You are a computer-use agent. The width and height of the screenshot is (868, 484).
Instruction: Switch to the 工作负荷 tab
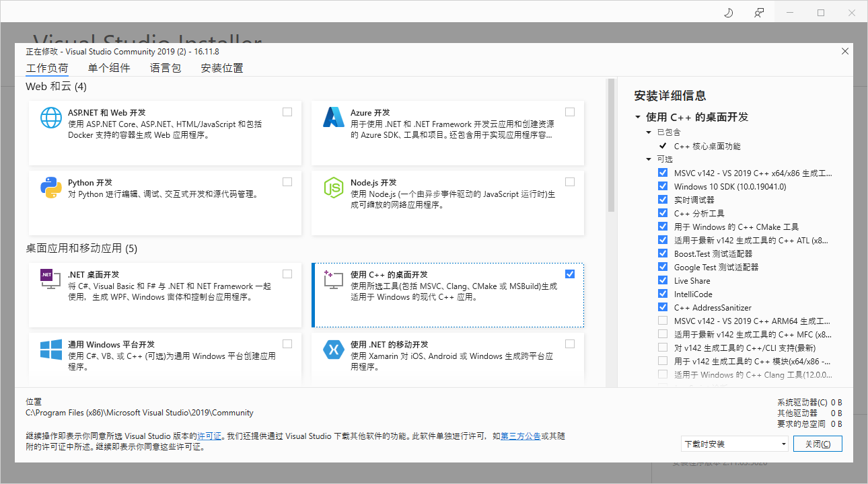tap(47, 68)
